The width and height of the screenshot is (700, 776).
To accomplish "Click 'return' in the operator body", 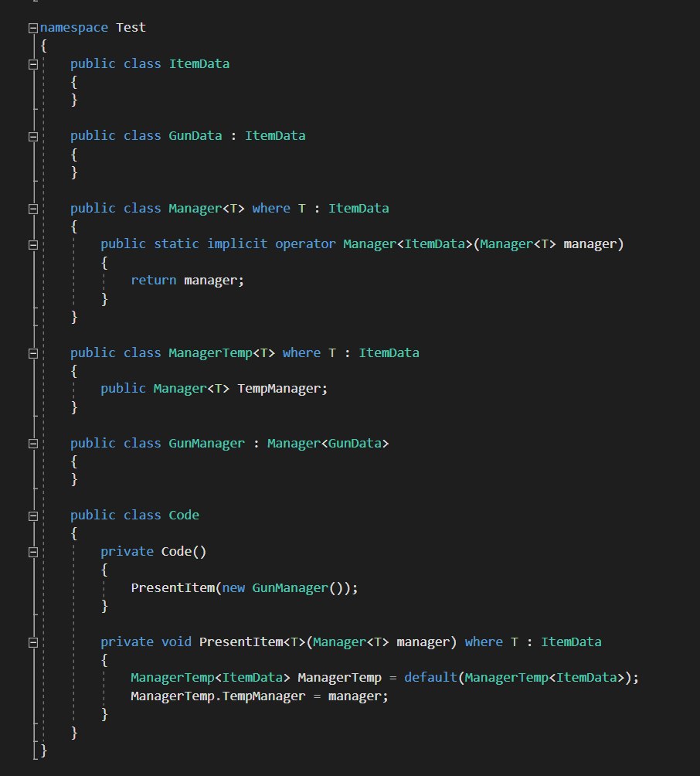I will (x=154, y=280).
